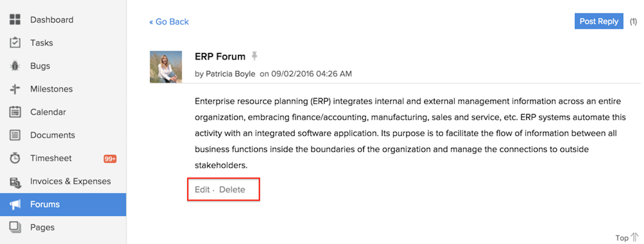Click the Tasks checklist icon
The height and width of the screenshot is (244, 644).
coord(15,43)
